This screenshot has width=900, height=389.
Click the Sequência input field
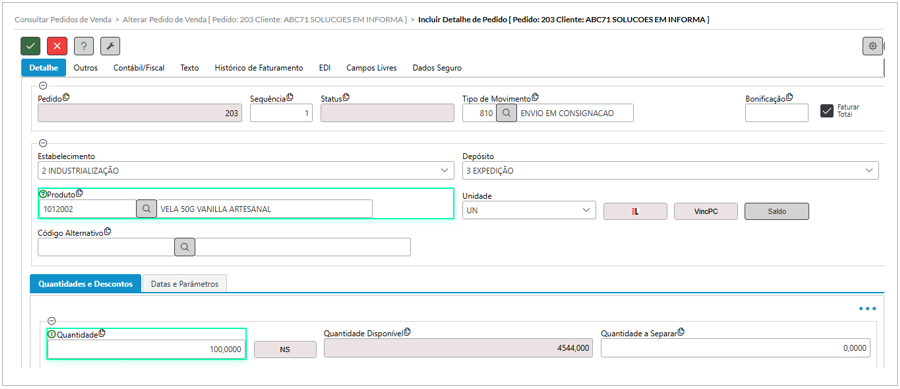point(281,114)
